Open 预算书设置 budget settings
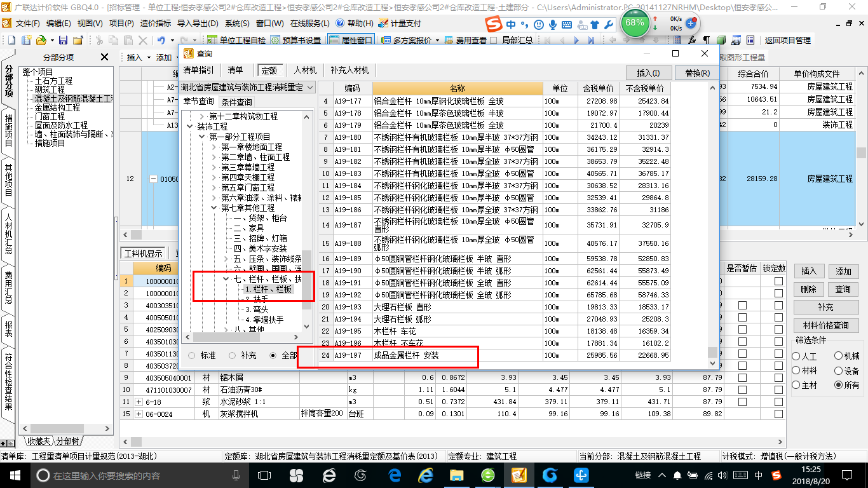 click(296, 40)
